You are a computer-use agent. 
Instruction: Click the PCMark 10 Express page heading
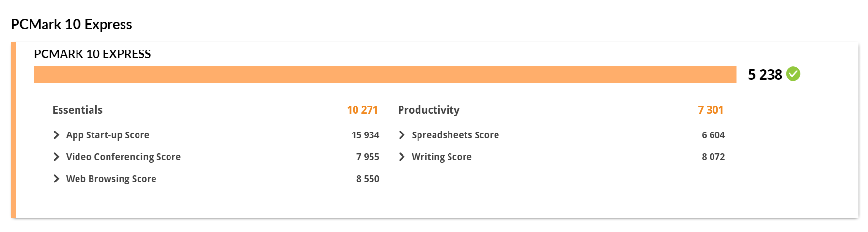click(x=71, y=24)
